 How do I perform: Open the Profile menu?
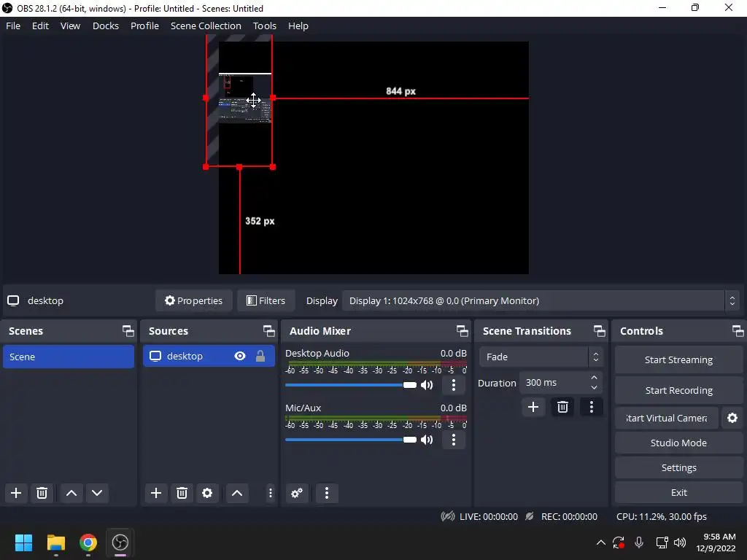(144, 26)
